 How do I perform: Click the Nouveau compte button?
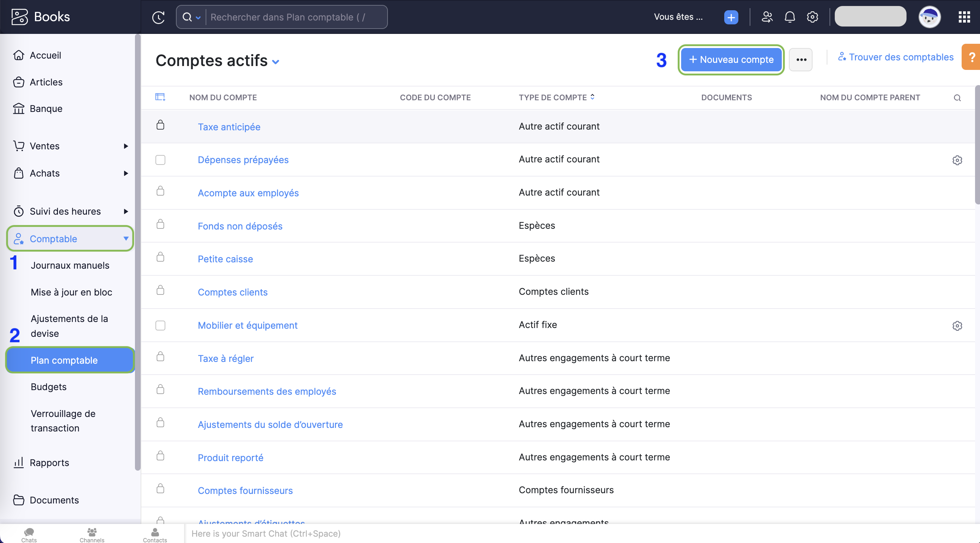click(x=731, y=60)
